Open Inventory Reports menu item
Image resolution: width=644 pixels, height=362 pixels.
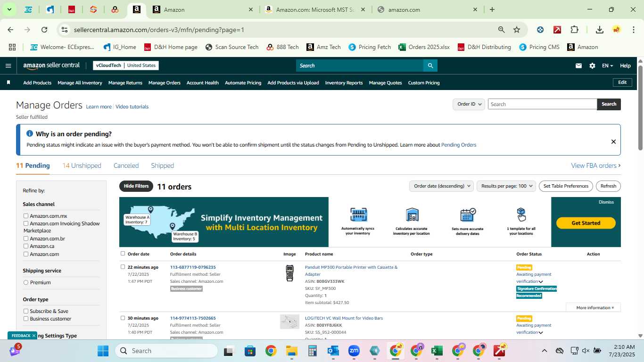tap(344, 82)
